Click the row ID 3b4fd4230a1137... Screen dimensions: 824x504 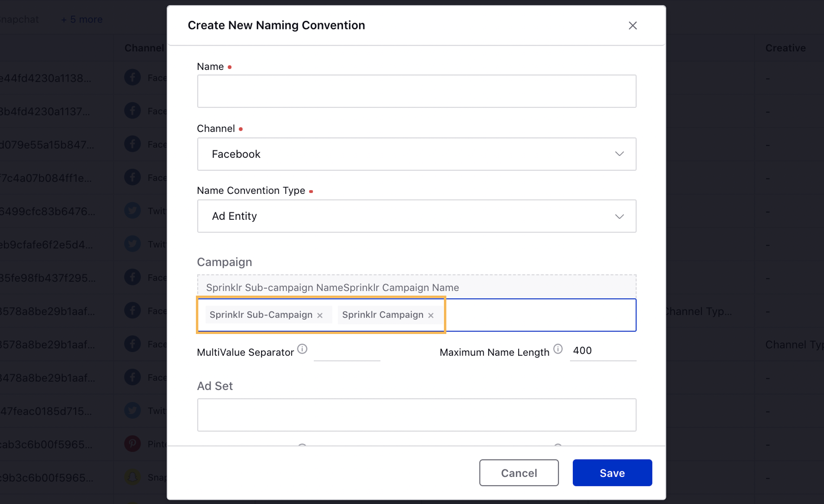[45, 111]
